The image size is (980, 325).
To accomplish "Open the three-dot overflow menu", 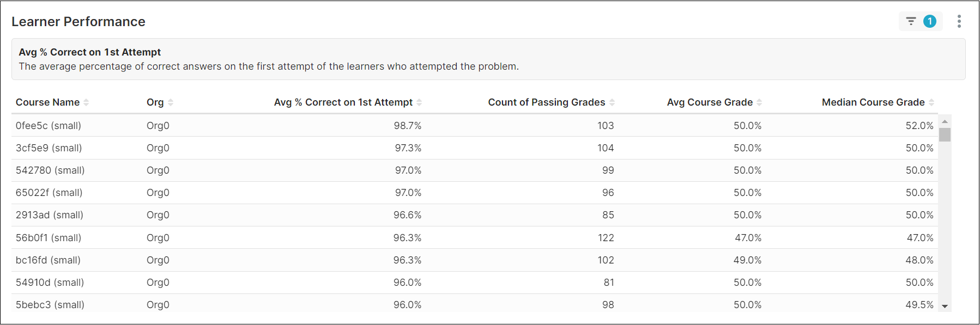I will click(x=959, y=21).
